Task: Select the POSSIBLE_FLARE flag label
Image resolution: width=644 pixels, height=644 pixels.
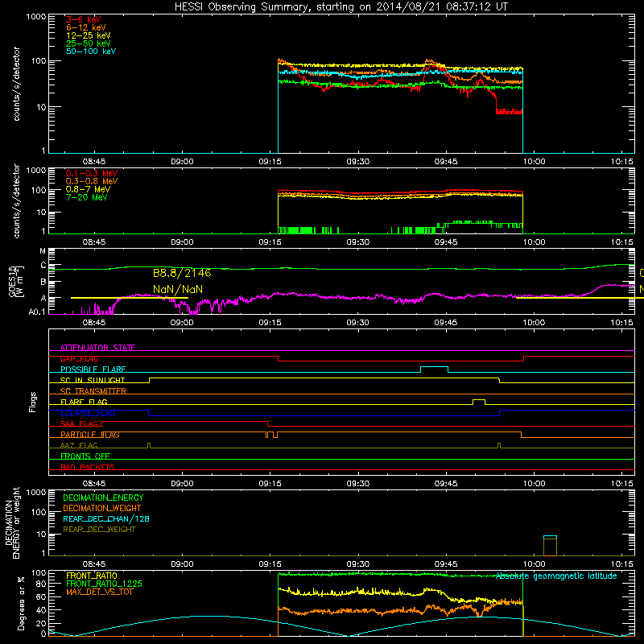Action: pos(93,369)
